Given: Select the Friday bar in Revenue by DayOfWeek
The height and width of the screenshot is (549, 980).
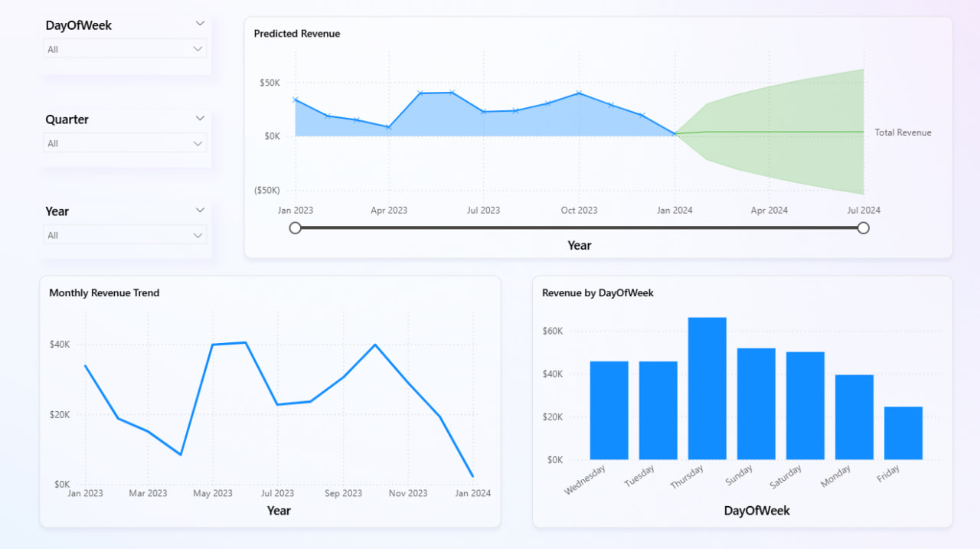Looking at the screenshot, I should (903, 433).
